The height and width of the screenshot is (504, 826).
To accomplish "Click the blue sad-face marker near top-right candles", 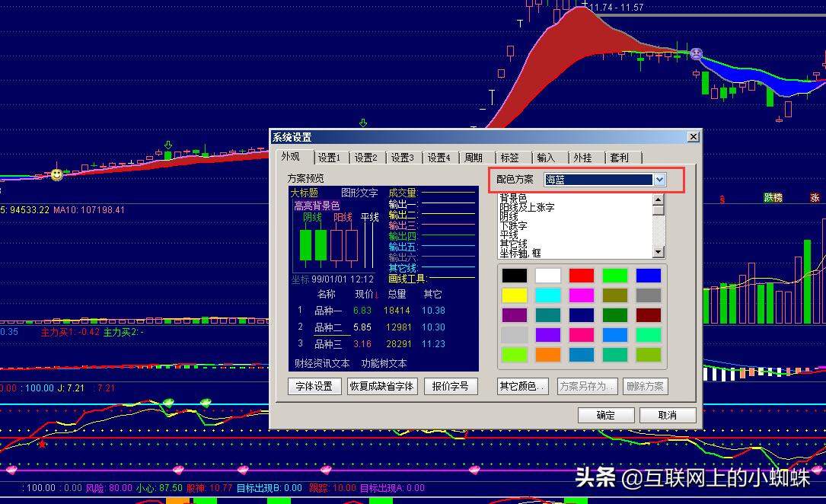I will tap(696, 53).
